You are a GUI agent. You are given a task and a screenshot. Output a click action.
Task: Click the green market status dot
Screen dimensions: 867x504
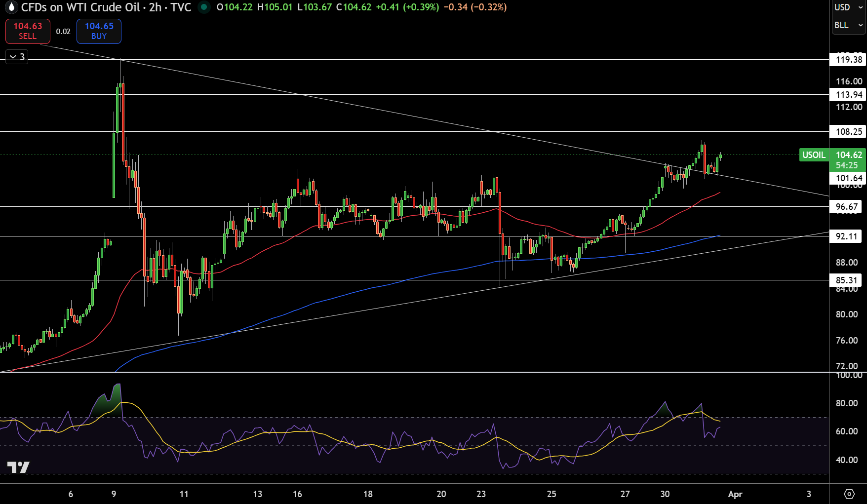(x=204, y=7)
